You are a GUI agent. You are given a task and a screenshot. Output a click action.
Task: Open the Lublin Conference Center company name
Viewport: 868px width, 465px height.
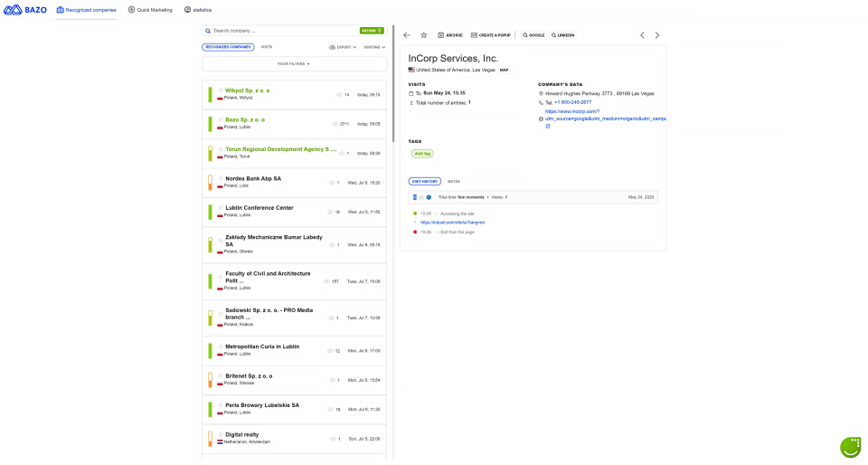[x=259, y=207]
